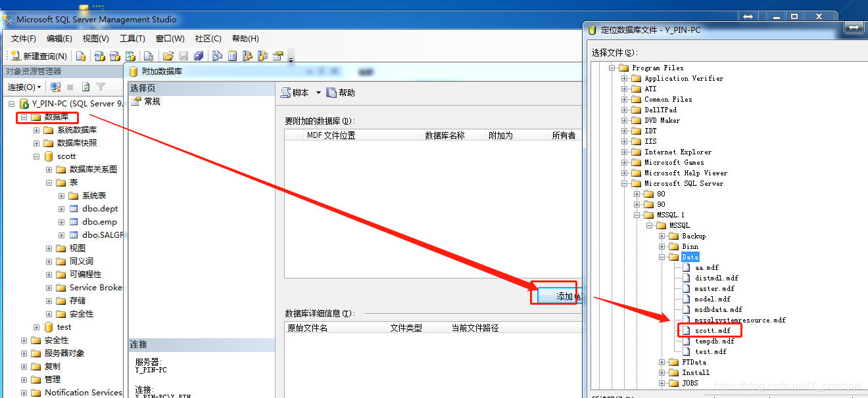Viewport: 868px width, 398px height.
Task: Open the 视图(V) menu
Action: pyautogui.click(x=96, y=39)
